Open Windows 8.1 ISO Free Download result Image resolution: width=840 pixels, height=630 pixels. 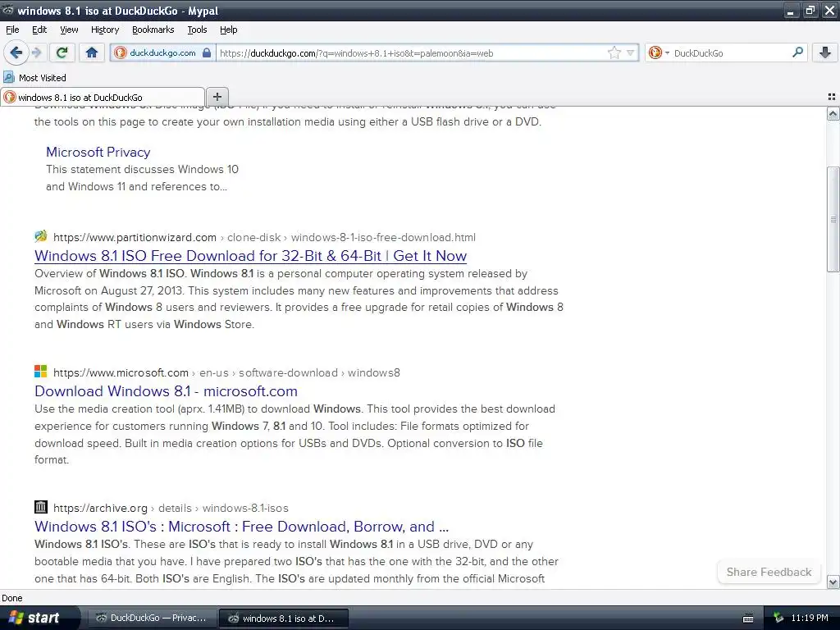[x=251, y=256]
